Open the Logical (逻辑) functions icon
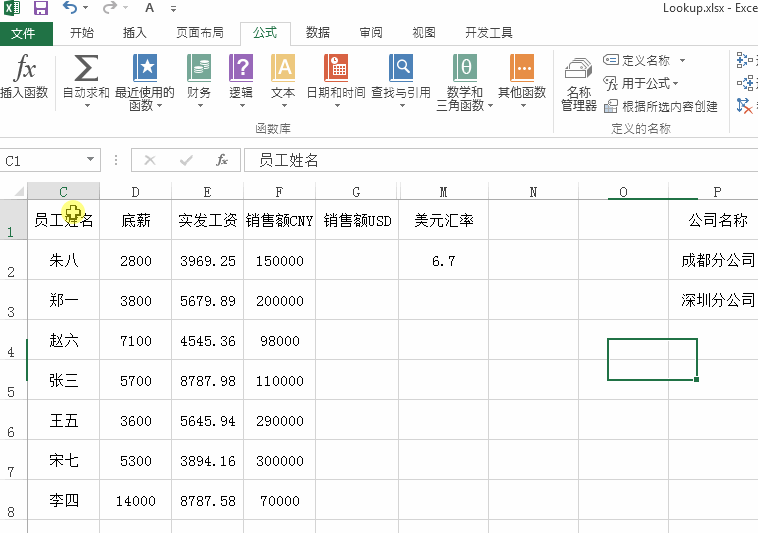 click(241, 69)
